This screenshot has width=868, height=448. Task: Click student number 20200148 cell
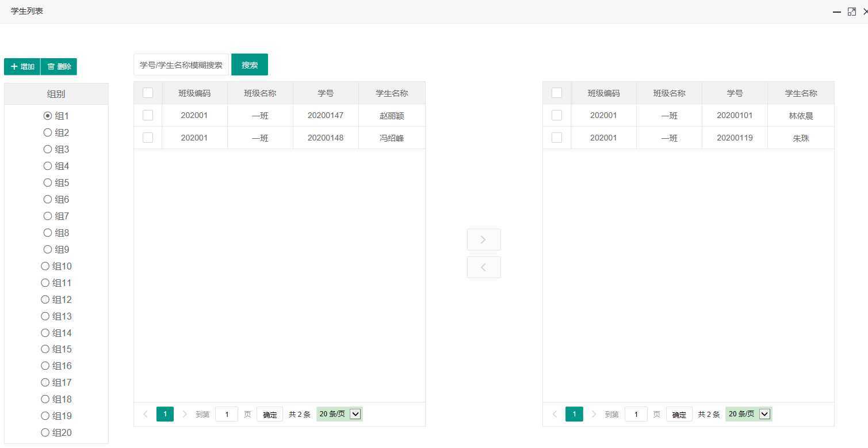click(x=326, y=138)
